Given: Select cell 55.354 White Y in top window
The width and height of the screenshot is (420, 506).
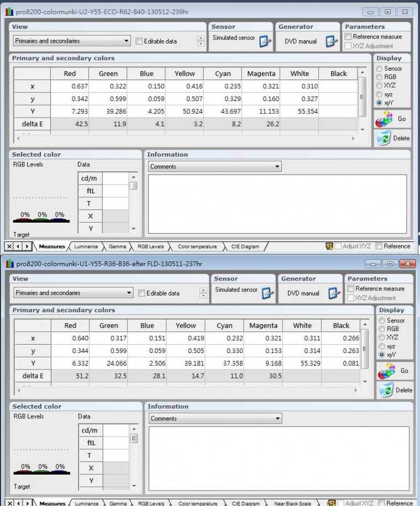Looking at the screenshot, I should pos(300,112).
